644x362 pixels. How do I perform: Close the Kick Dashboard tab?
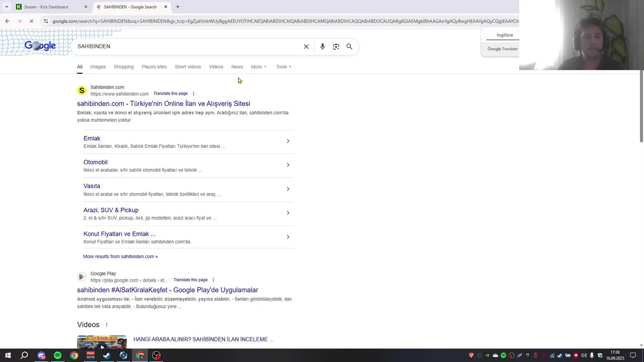pos(86,7)
